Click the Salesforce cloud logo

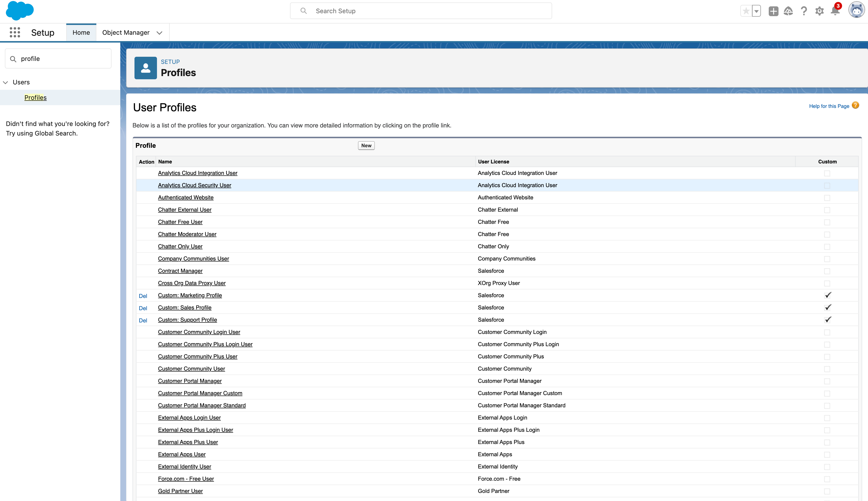[x=20, y=11]
